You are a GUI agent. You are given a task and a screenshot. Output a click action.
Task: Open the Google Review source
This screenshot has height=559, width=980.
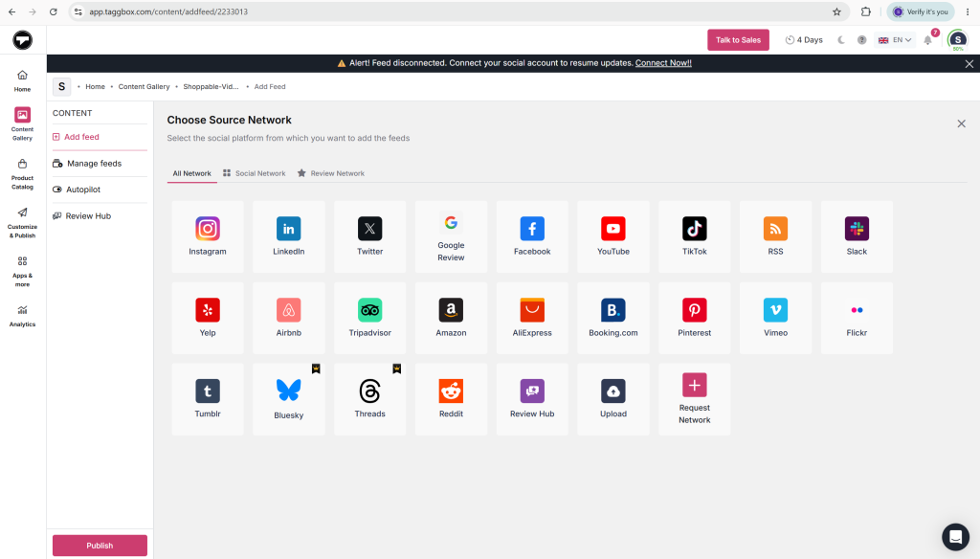[x=451, y=236]
